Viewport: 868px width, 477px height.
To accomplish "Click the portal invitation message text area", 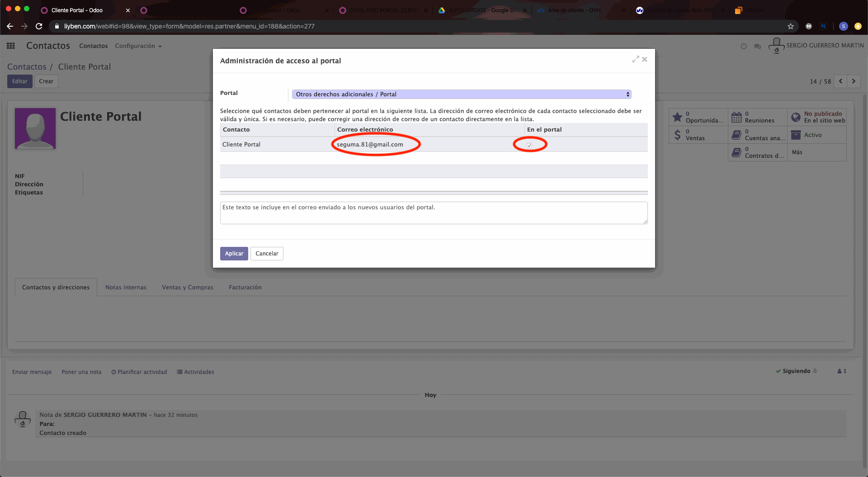I will click(433, 213).
